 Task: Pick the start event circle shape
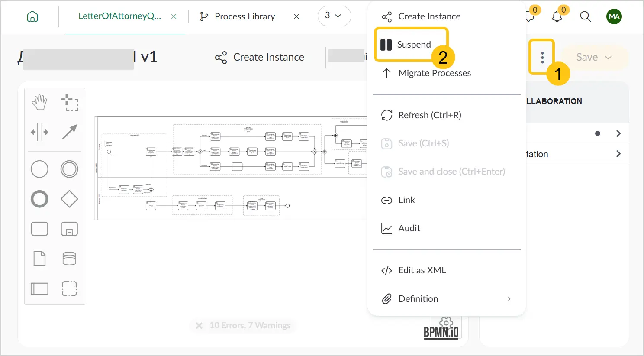39,169
